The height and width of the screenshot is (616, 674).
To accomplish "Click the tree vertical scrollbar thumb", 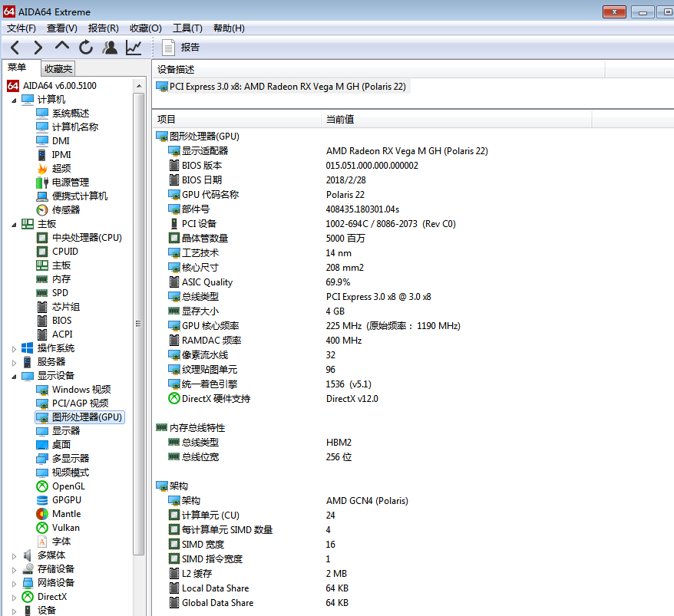I will pyautogui.click(x=138, y=324).
